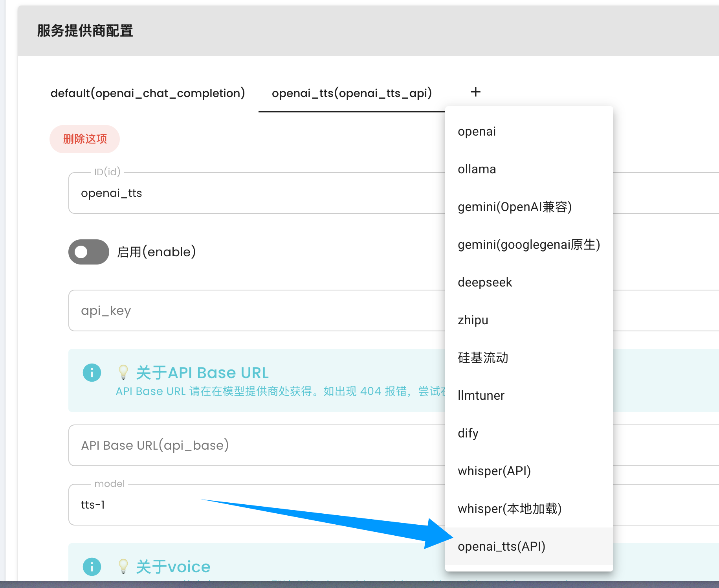Click the plus icon to add provider
This screenshot has width=719, height=588.
click(x=475, y=92)
